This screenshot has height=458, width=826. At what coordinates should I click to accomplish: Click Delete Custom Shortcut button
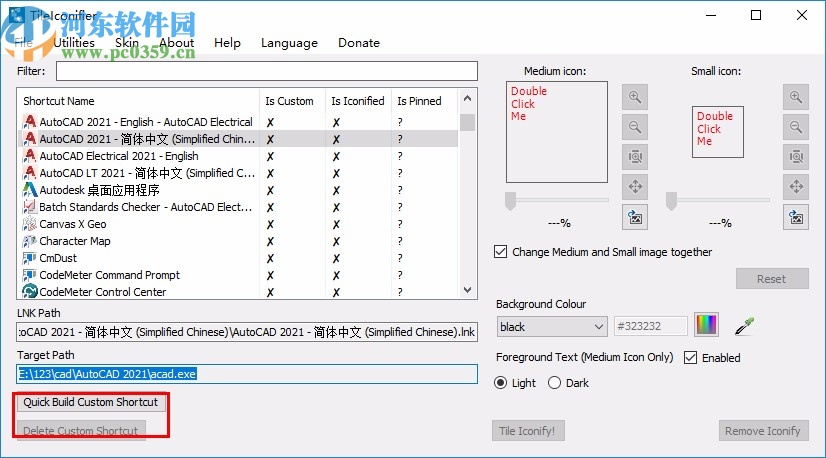tap(81, 431)
